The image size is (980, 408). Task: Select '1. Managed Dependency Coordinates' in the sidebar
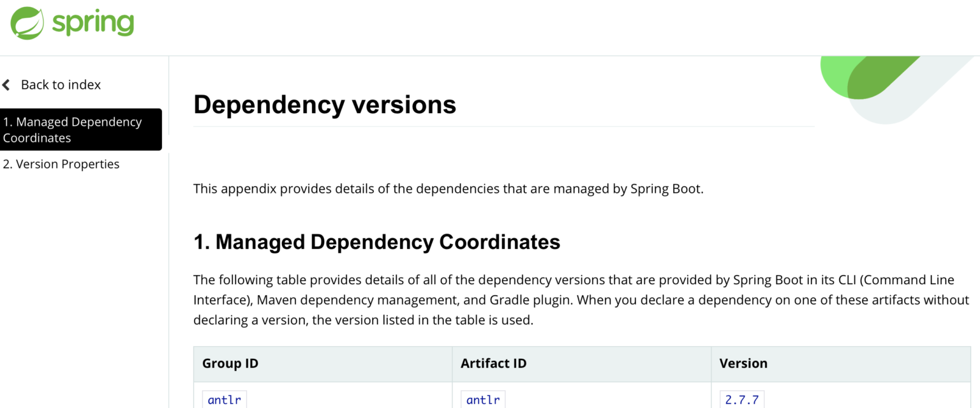tap(72, 130)
